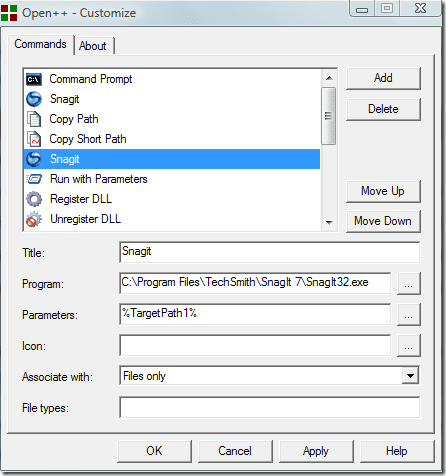Click the Register DLL gear icon

click(34, 199)
